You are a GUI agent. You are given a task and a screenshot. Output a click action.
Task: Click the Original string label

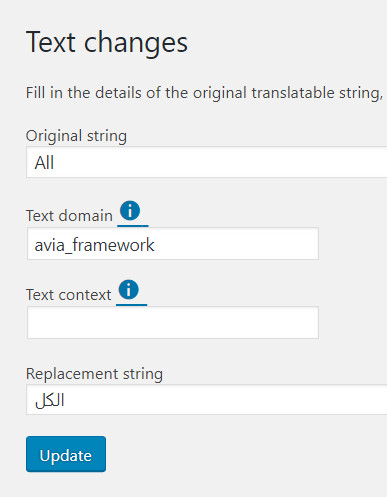tap(76, 136)
